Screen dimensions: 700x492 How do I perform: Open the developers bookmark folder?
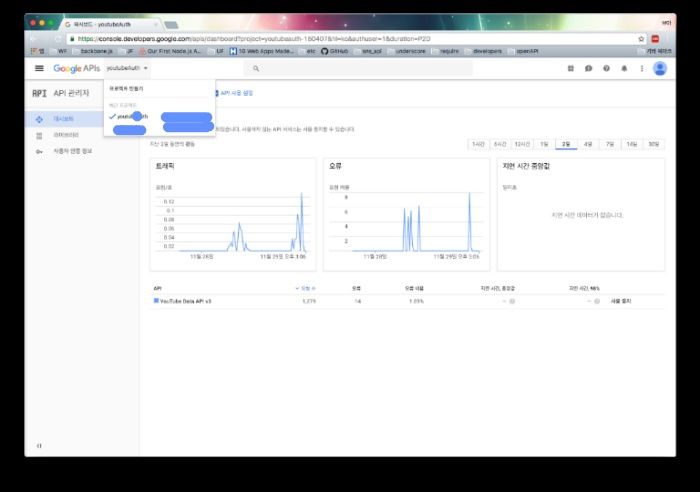(483, 51)
